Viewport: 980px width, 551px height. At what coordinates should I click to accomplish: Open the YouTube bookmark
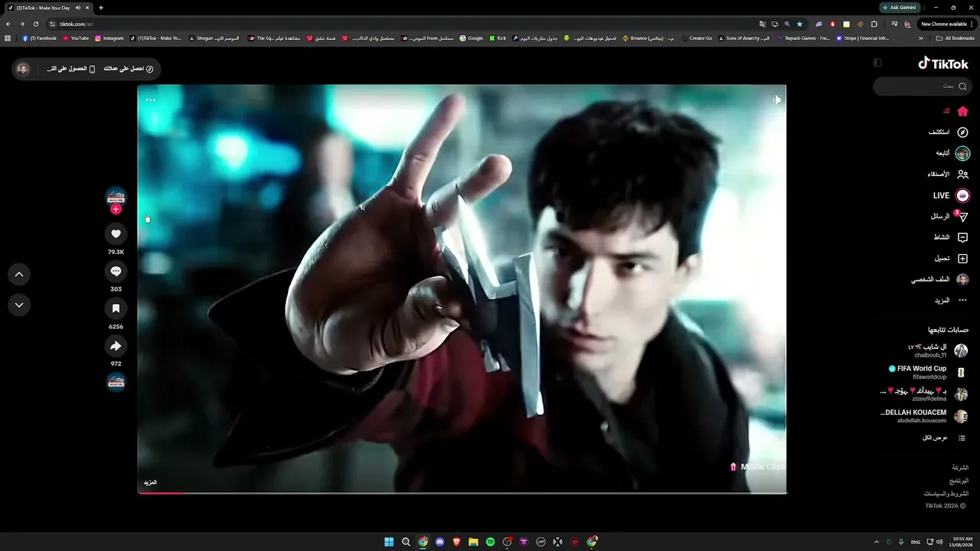tap(76, 38)
